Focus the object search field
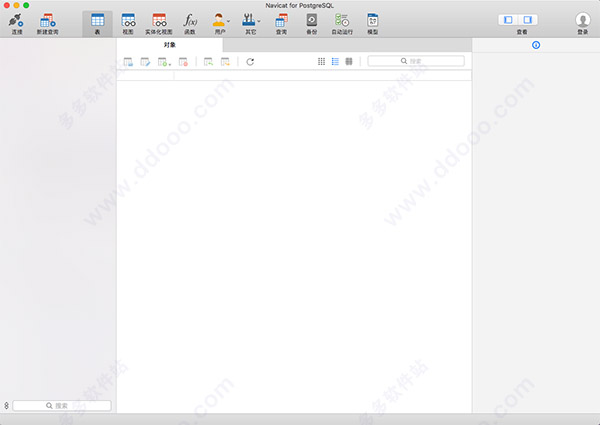The image size is (600, 425). coord(416,61)
